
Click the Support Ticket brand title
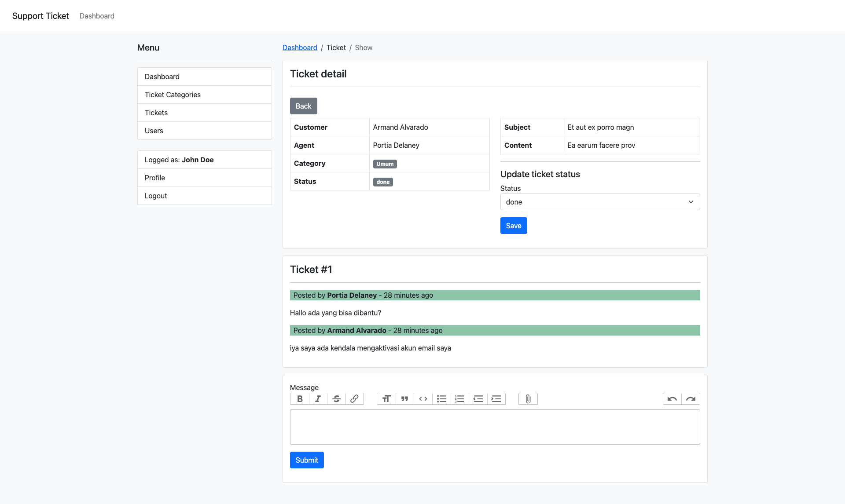coord(40,16)
